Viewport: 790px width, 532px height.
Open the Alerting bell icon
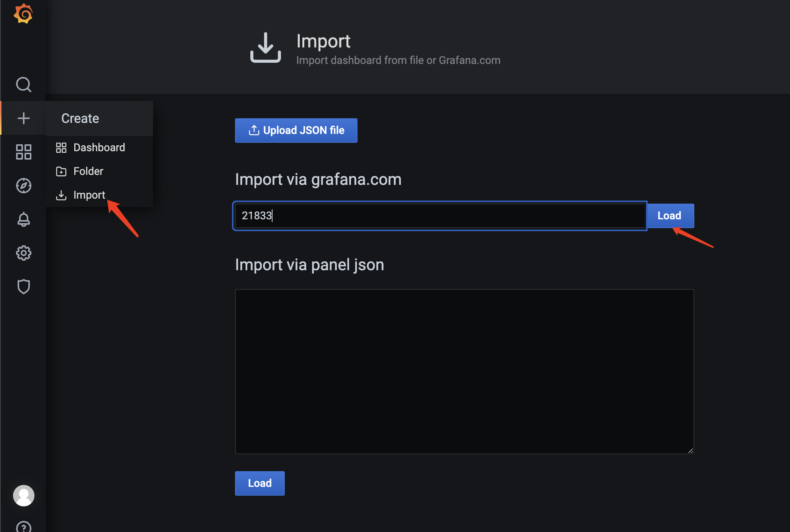(23, 219)
